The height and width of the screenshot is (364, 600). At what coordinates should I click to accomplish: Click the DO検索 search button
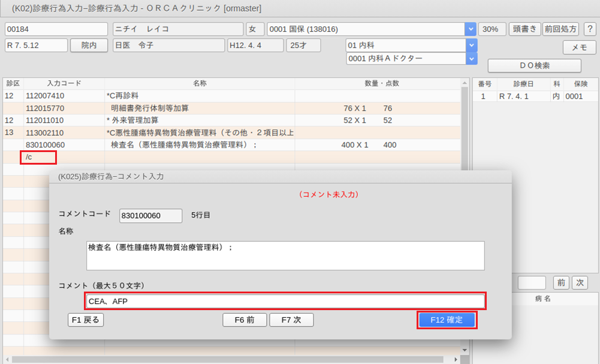pos(534,65)
